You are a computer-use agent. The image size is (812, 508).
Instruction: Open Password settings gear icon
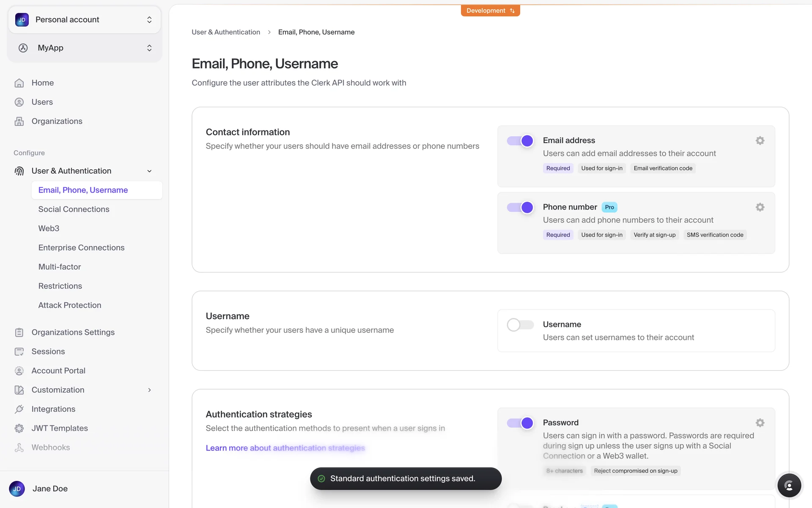click(x=760, y=423)
